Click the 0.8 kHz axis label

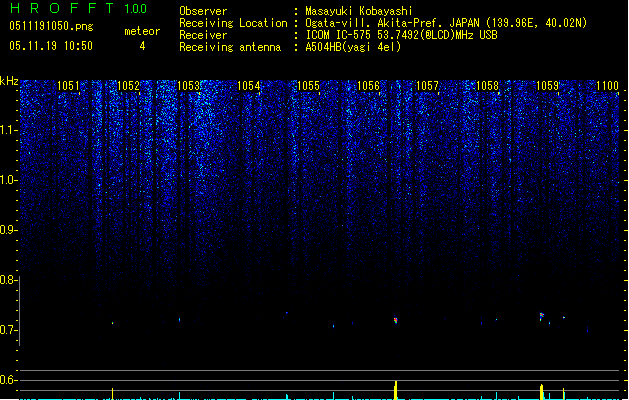[8, 280]
